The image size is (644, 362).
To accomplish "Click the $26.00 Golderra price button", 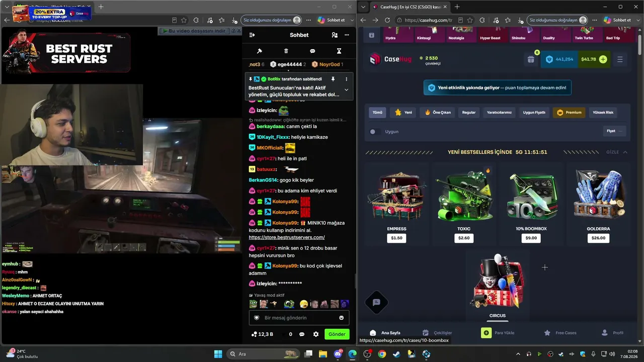I will (598, 238).
